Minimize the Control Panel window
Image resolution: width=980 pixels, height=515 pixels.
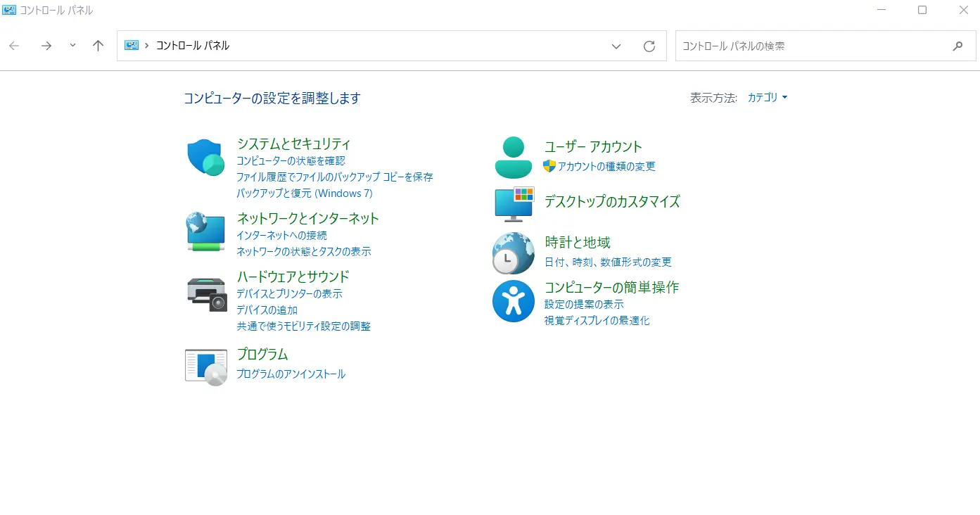pos(882,10)
